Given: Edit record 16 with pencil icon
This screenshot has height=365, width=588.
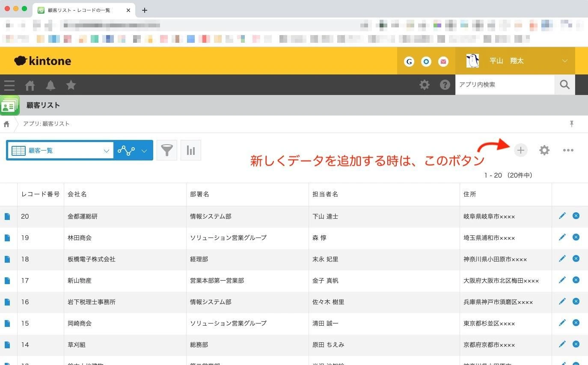Looking at the screenshot, I should click(x=562, y=301).
